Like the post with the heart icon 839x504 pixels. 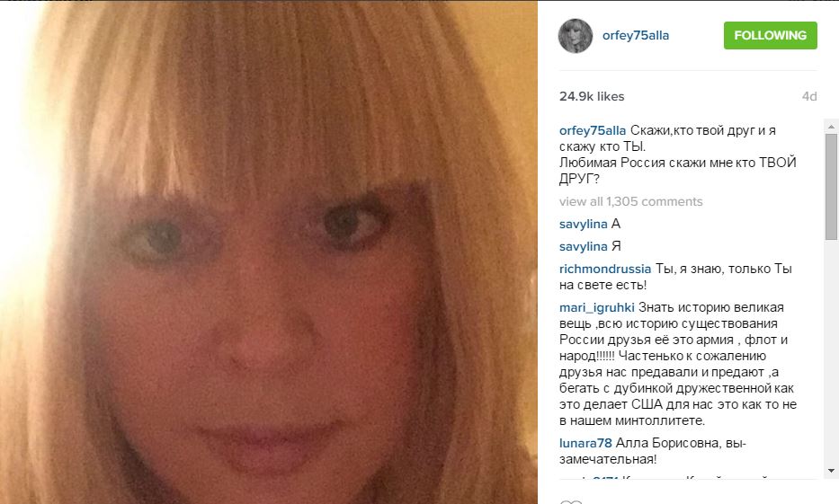(571, 502)
